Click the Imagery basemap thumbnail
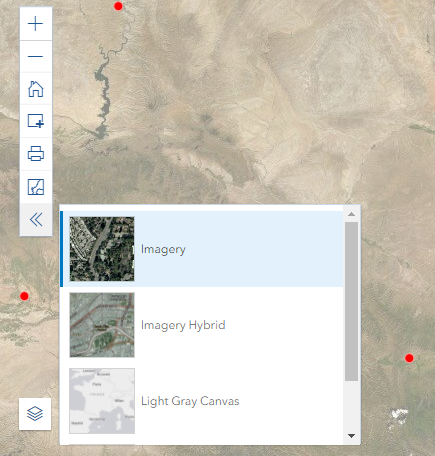The height and width of the screenshot is (456, 435). coord(102,249)
